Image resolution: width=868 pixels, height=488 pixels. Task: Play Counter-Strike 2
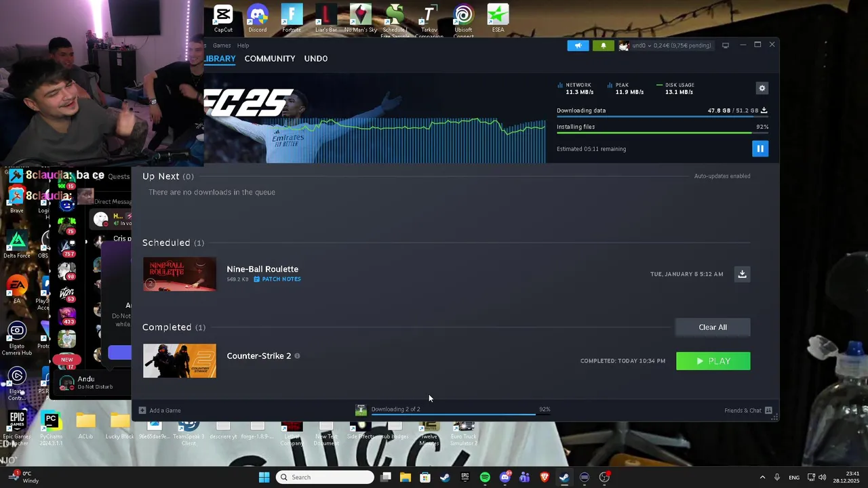coord(713,361)
